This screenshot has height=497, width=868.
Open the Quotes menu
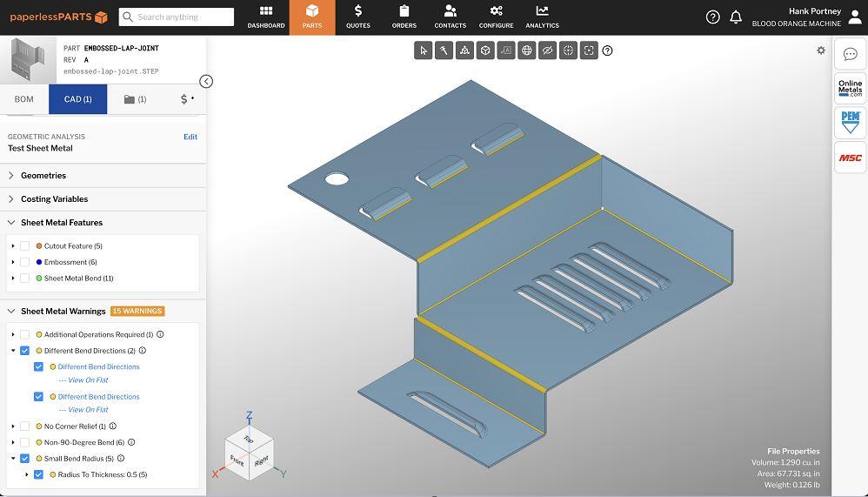click(358, 17)
